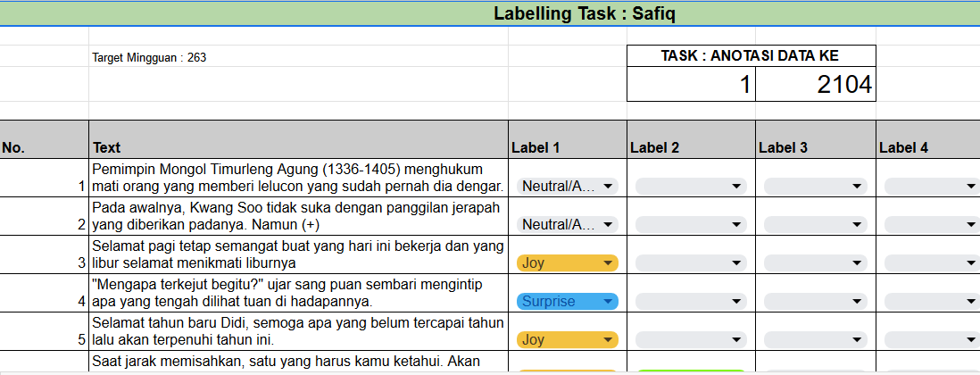Select the Target Mingguan : 263 cell
This screenshot has width=980, height=375.
coord(298,56)
